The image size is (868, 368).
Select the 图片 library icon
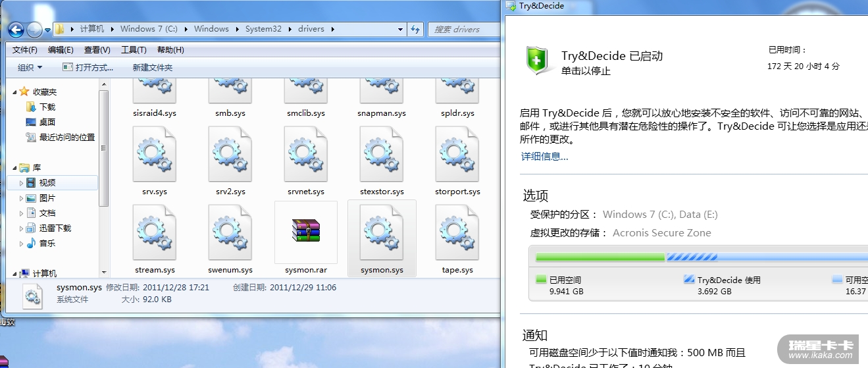coord(31,197)
